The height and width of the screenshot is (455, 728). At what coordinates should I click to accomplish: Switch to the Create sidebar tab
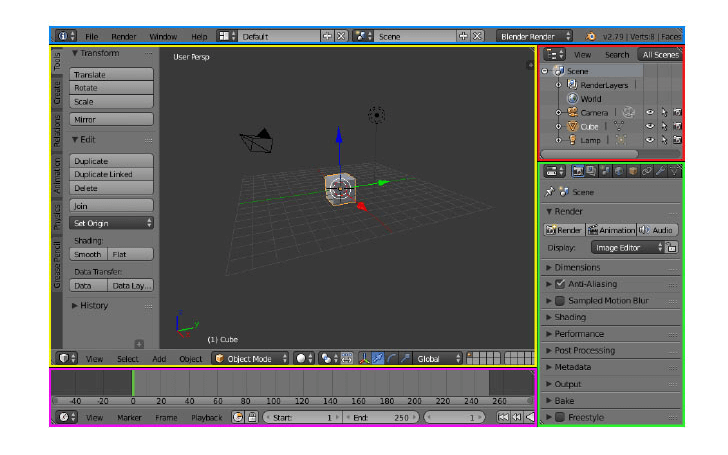click(x=57, y=93)
